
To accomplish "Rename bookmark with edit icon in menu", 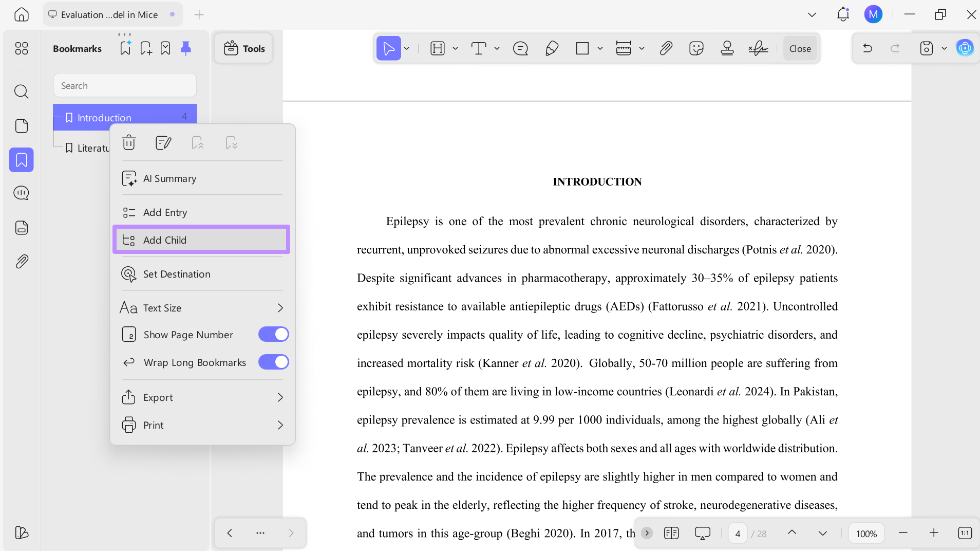I will click(163, 142).
